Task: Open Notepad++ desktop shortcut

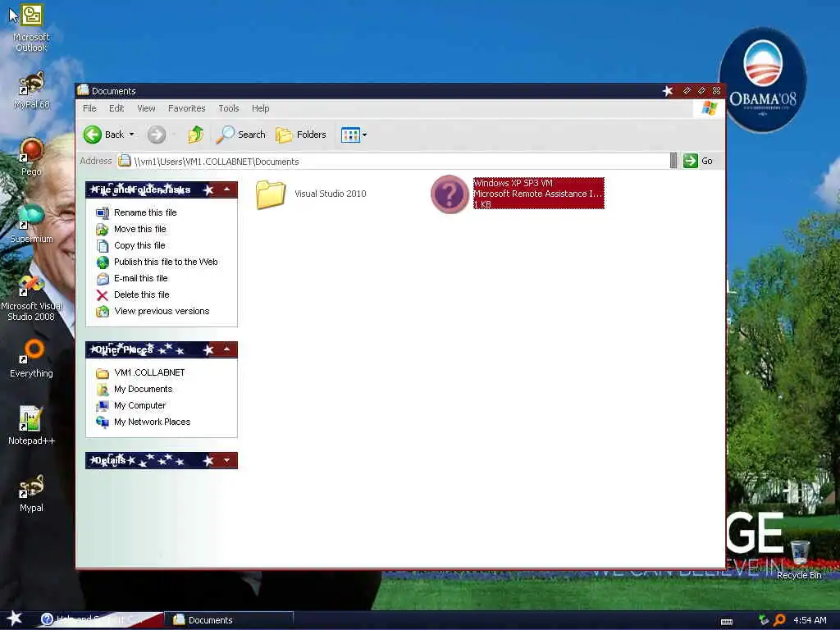Action: (31, 426)
